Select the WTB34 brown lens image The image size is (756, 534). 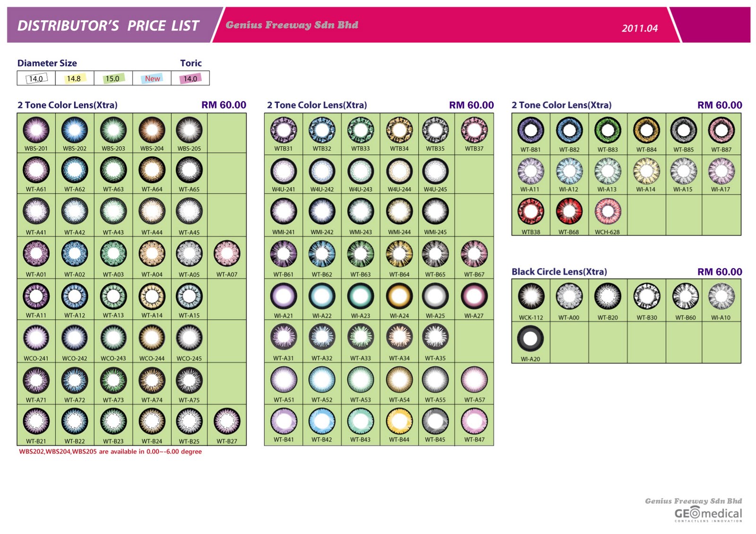coord(399,130)
